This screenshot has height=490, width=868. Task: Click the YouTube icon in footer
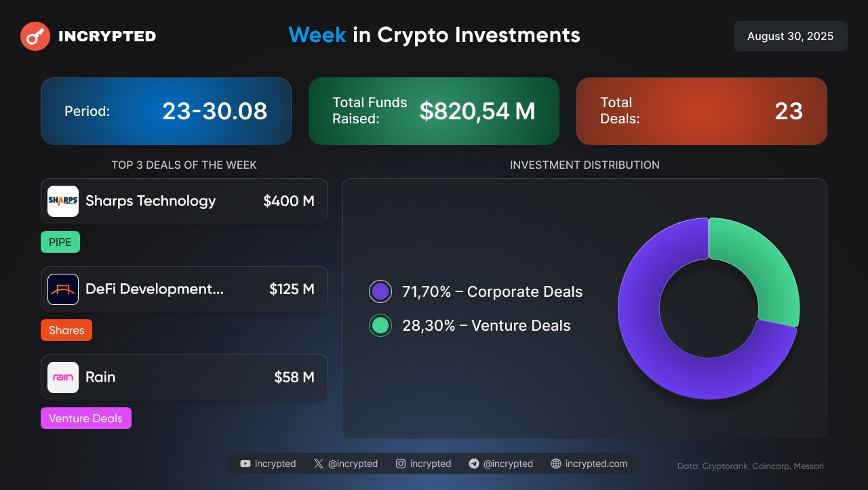[245, 464]
